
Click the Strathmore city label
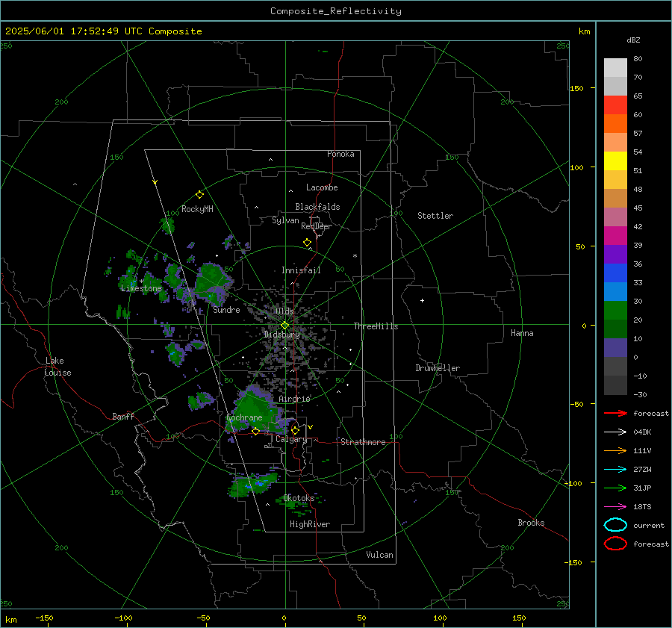coord(363,442)
